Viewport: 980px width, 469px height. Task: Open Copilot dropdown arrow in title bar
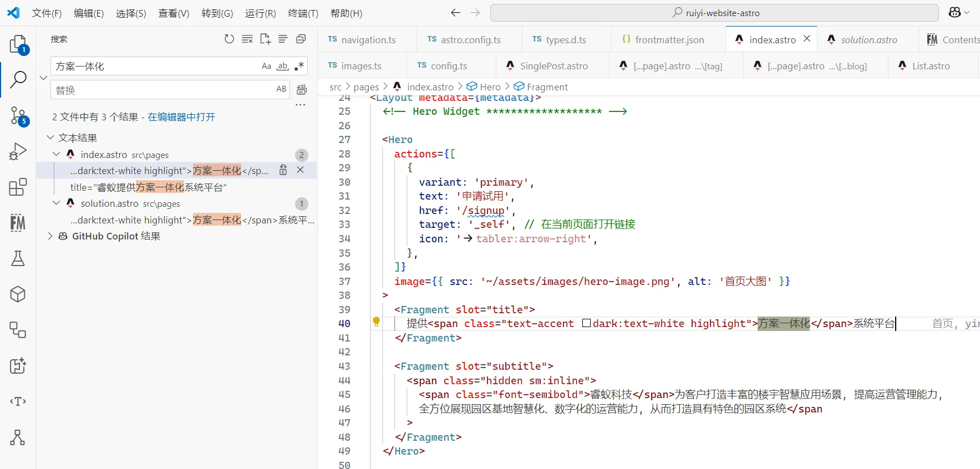pyautogui.click(x=967, y=13)
